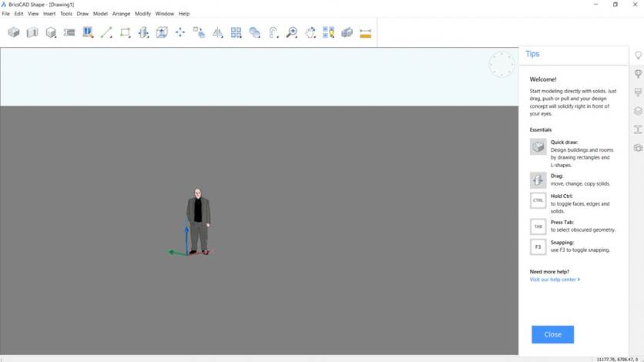644x362 pixels.
Task: Open the Array tool flyout
Action: (x=236, y=32)
